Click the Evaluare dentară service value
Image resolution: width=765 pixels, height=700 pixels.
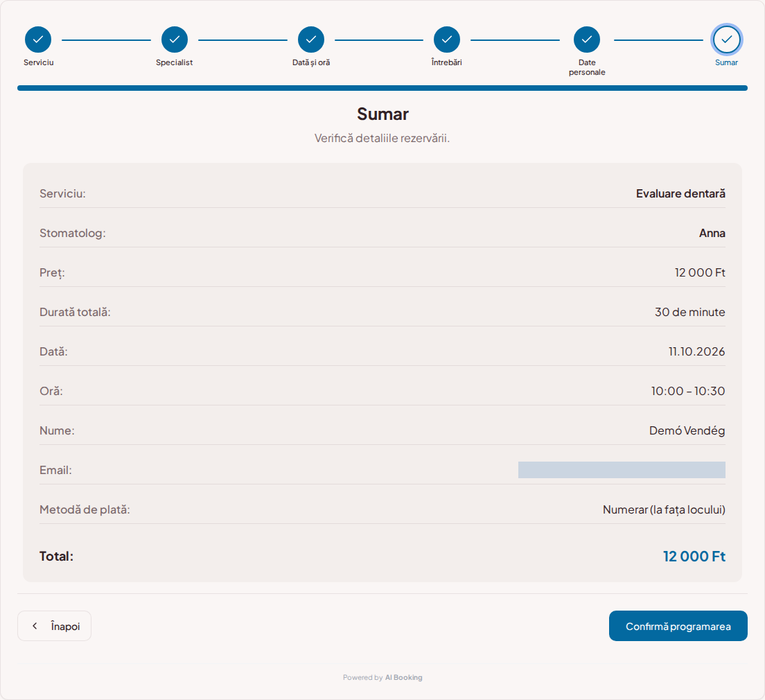tap(680, 194)
